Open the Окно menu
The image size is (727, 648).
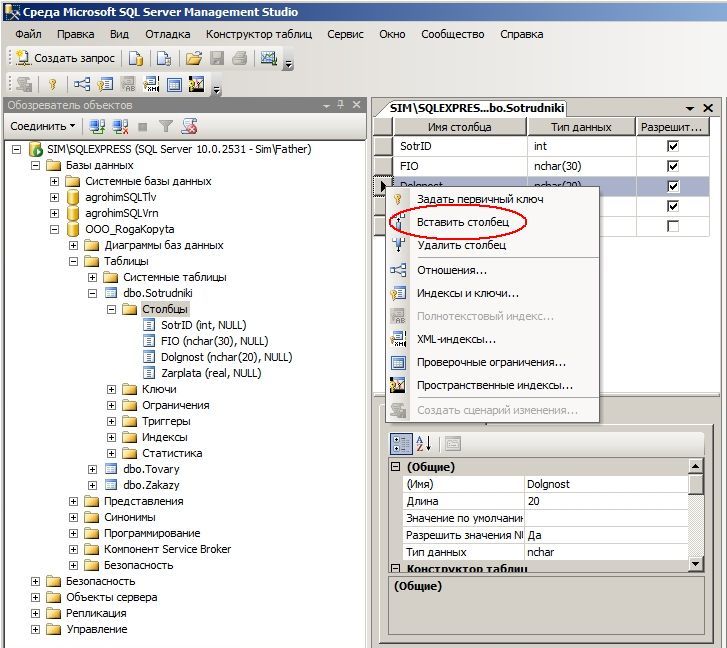392,34
